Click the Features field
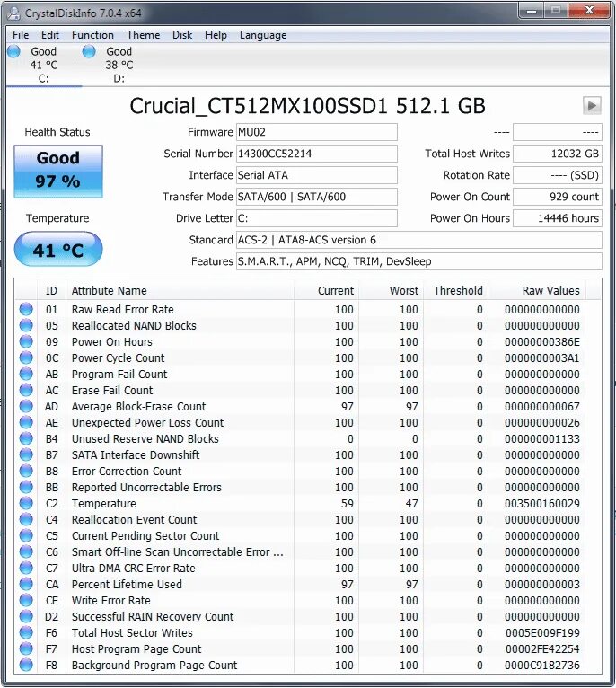The width and height of the screenshot is (616, 688). click(419, 261)
